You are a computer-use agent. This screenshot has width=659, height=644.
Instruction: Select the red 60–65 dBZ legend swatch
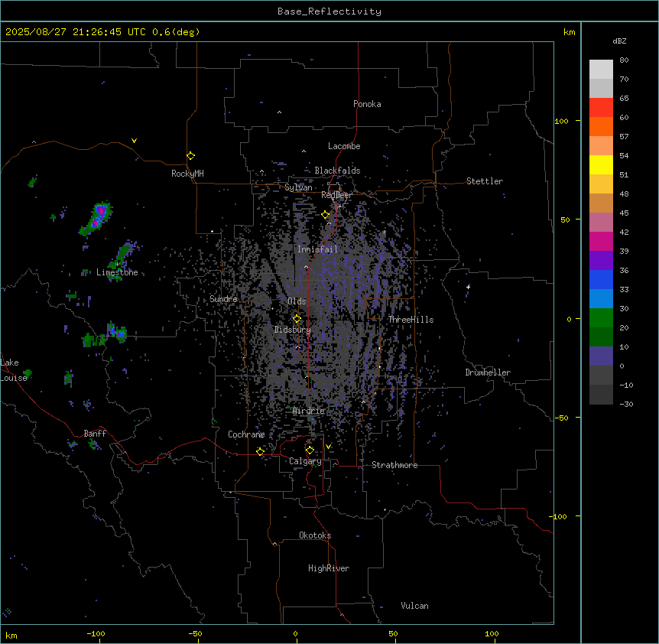point(601,108)
